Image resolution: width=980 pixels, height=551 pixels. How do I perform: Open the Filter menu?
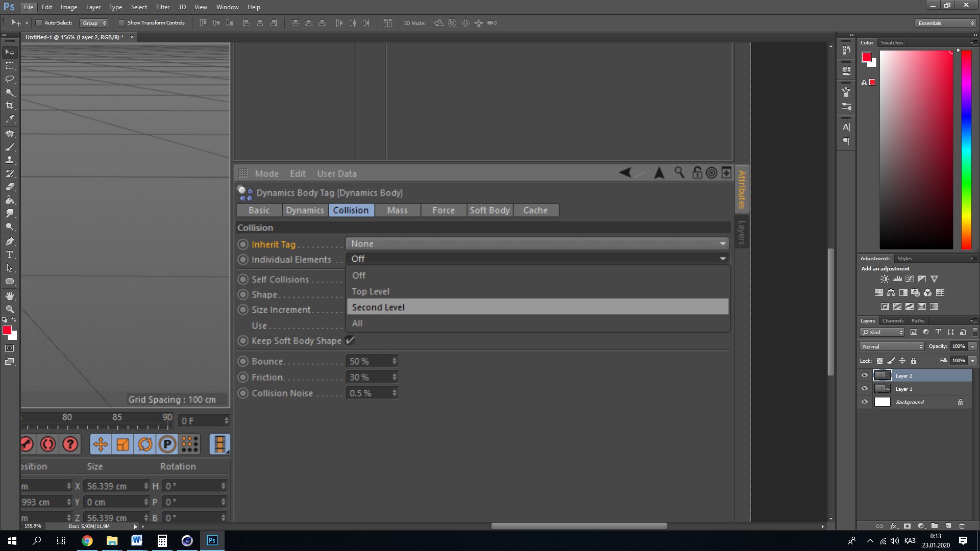coord(163,7)
